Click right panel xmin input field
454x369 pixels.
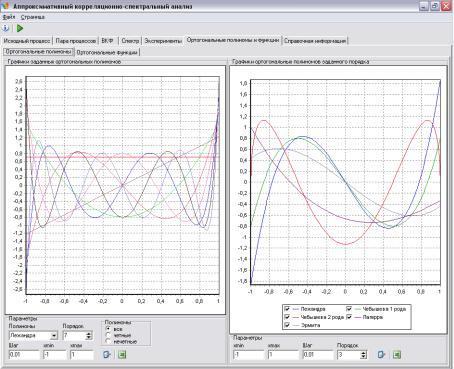pos(249,355)
